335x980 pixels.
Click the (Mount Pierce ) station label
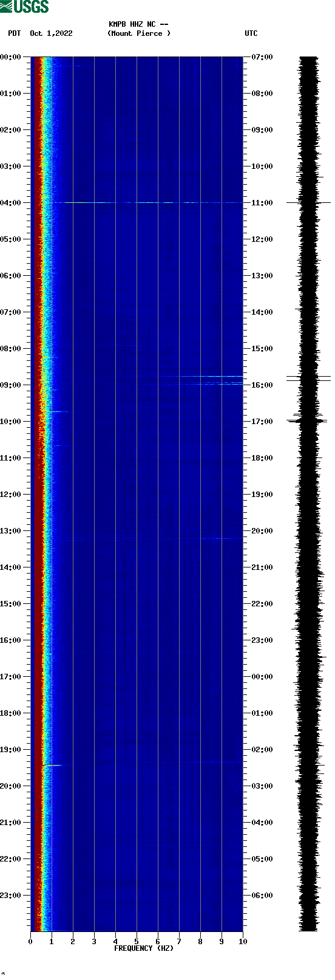click(x=139, y=33)
